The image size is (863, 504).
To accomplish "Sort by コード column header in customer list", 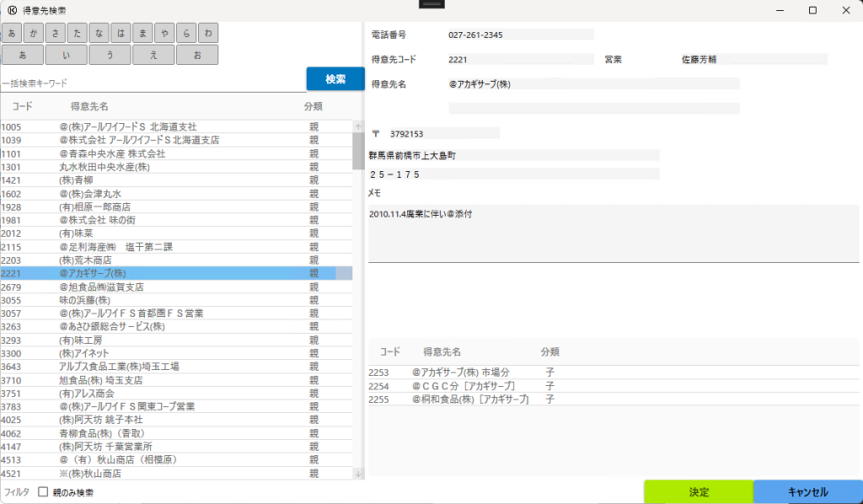I will point(22,106).
